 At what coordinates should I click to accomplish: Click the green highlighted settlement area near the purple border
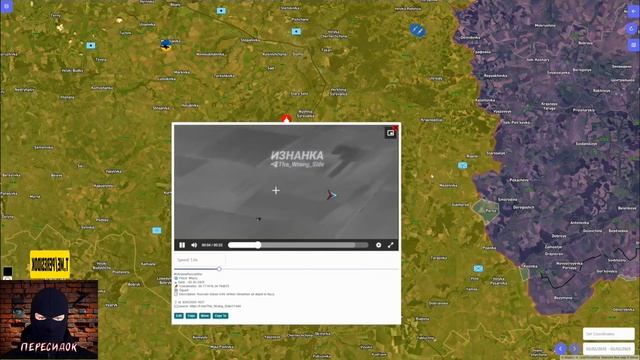point(486,211)
